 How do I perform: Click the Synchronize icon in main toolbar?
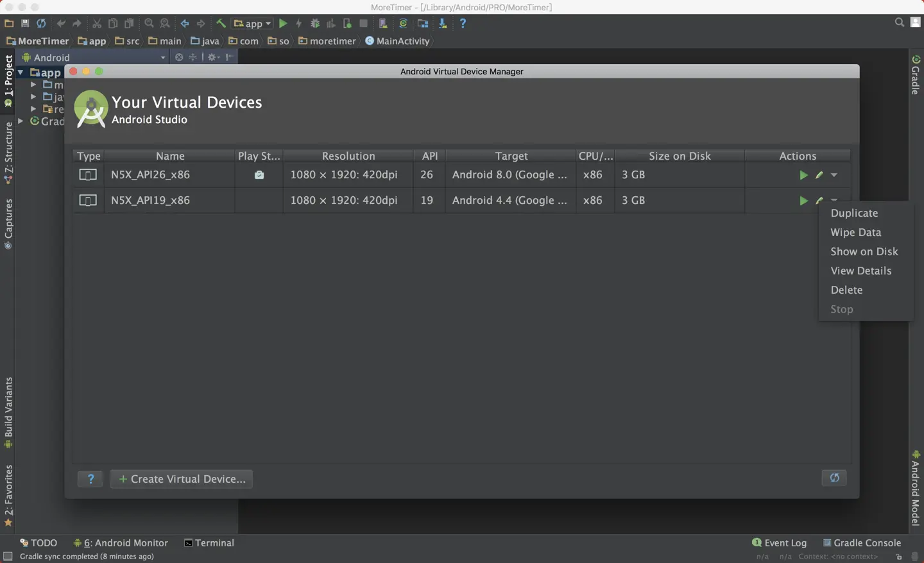click(41, 23)
